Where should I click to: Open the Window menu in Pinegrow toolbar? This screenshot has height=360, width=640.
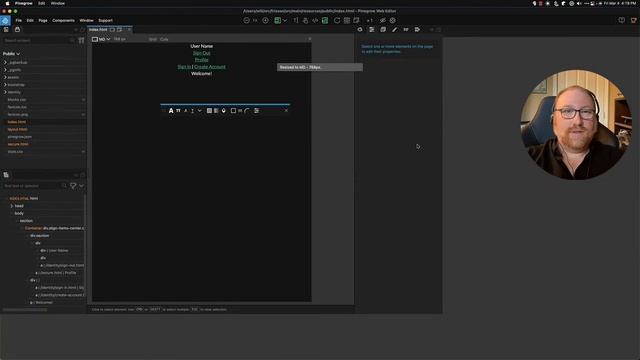point(86,20)
